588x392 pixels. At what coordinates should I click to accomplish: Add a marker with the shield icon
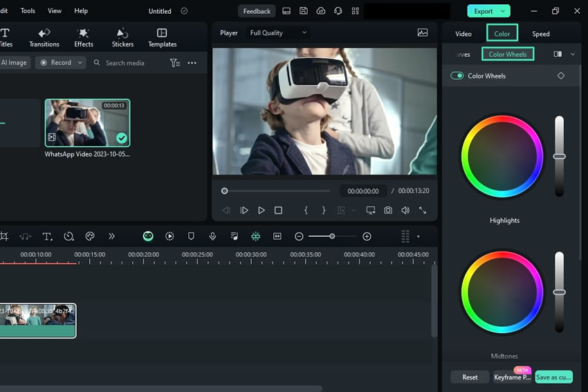[x=191, y=236]
